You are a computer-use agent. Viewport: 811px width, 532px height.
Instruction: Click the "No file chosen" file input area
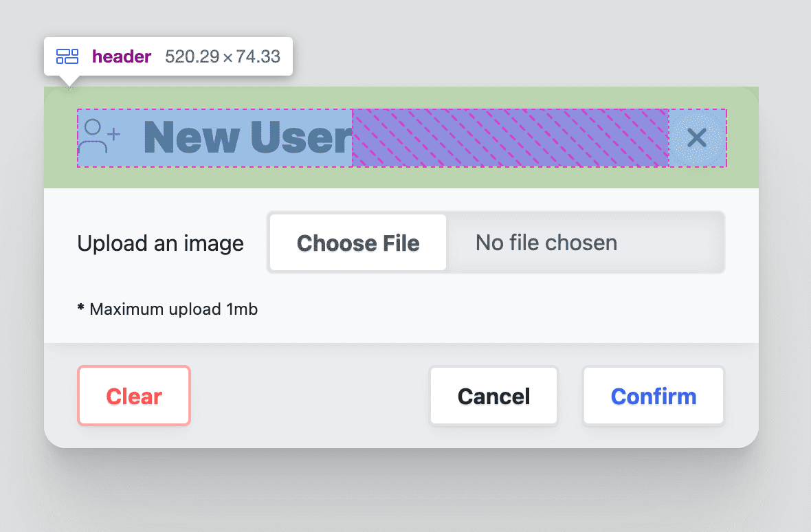click(x=546, y=242)
